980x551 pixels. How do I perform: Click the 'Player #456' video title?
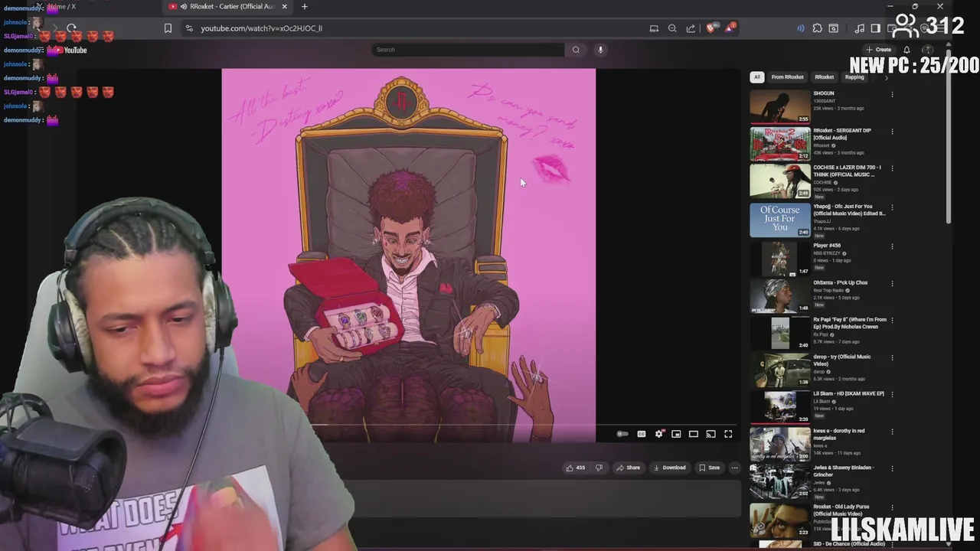(827, 246)
